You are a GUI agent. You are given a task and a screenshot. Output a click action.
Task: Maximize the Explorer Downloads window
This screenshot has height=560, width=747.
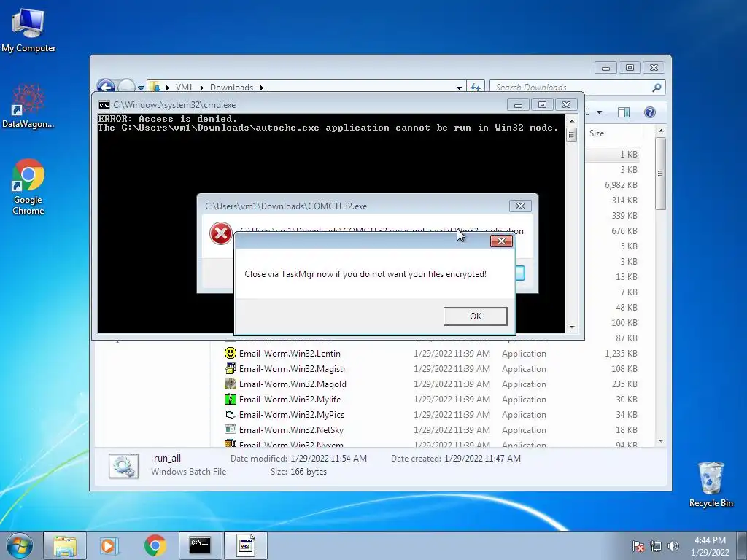630,68
